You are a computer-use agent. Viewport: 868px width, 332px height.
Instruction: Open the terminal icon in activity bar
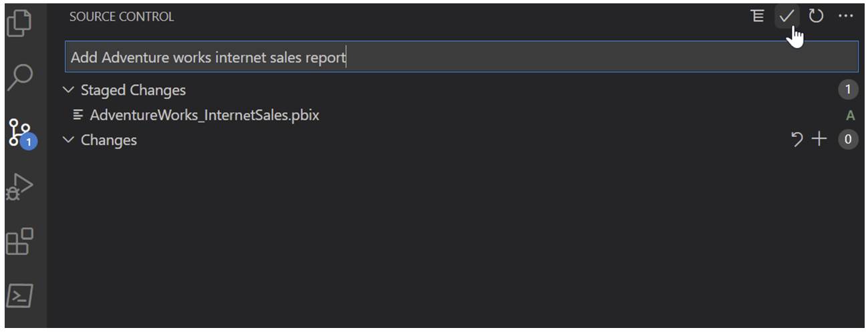tap(19, 296)
